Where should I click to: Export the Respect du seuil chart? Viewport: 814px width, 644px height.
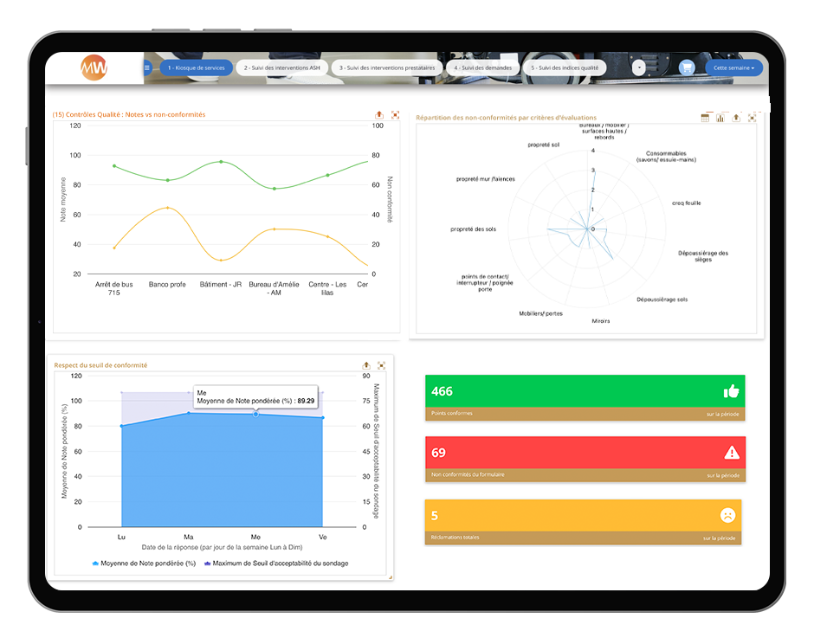point(365,365)
